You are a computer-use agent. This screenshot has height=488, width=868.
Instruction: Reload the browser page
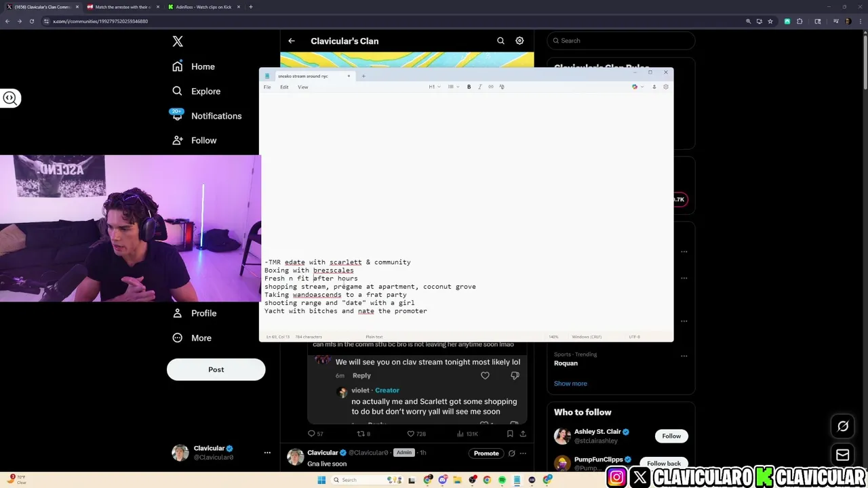pyautogui.click(x=31, y=21)
